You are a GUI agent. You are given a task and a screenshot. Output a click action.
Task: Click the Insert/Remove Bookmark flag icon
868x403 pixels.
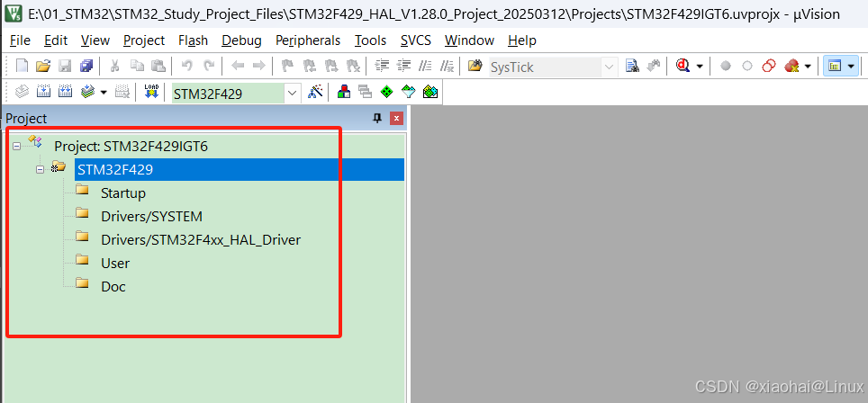tap(287, 67)
